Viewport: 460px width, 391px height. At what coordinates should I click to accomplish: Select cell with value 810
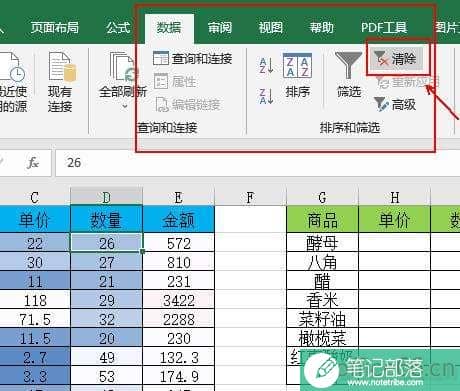coord(178,262)
